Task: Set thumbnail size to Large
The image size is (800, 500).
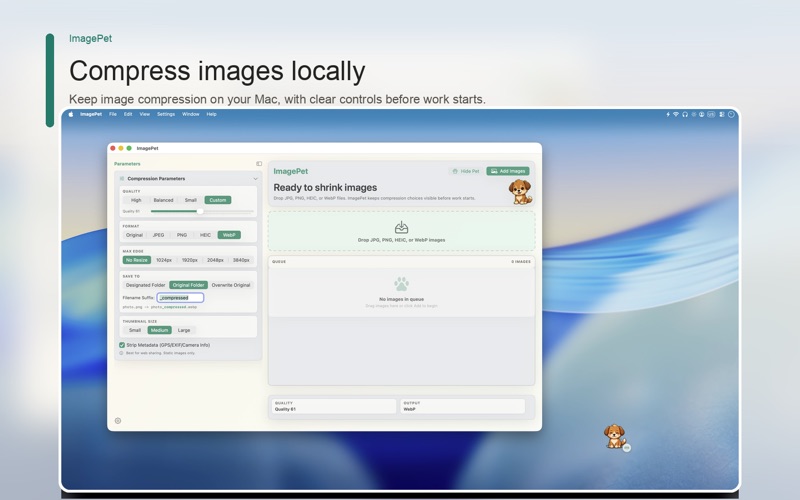Action: pos(184,330)
